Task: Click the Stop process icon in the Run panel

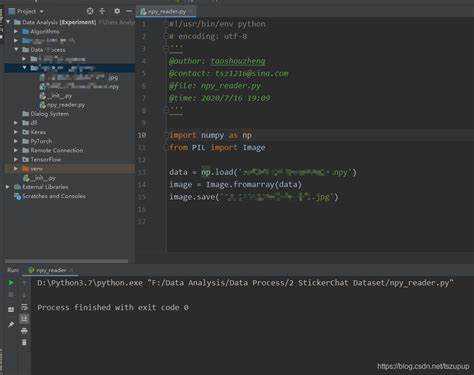Action: pos(11,295)
